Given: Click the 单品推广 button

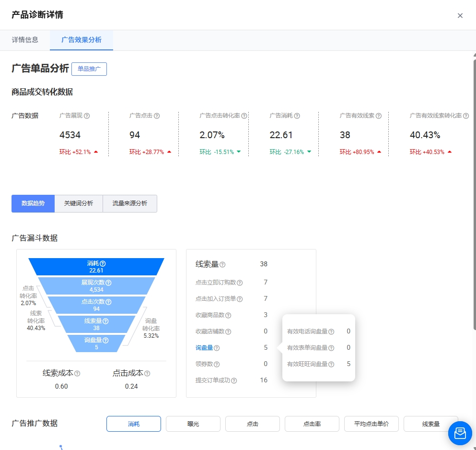Looking at the screenshot, I should pos(89,69).
